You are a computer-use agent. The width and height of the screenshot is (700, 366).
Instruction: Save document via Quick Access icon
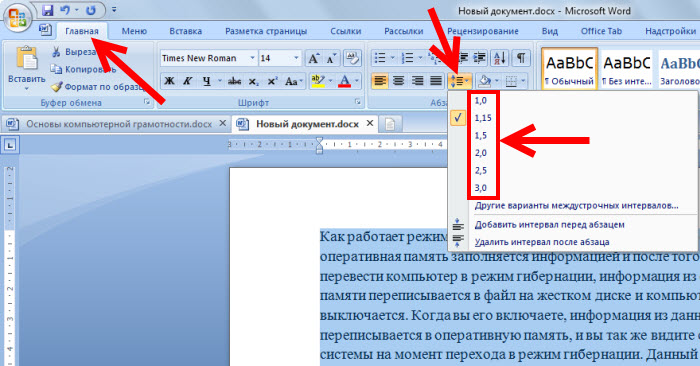click(47, 10)
